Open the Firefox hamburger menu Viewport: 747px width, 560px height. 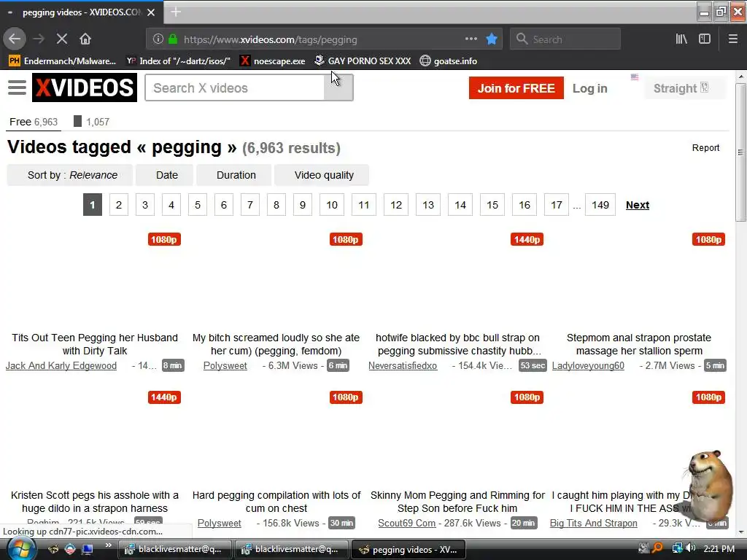(732, 39)
